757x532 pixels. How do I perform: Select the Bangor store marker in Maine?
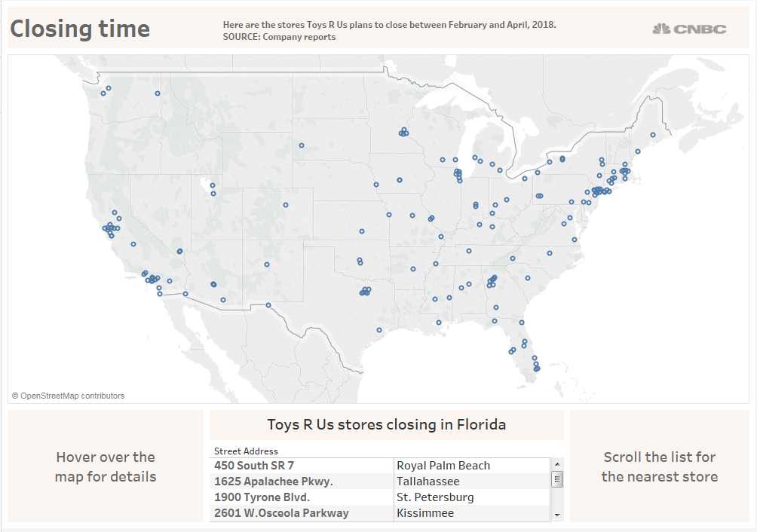point(653,135)
